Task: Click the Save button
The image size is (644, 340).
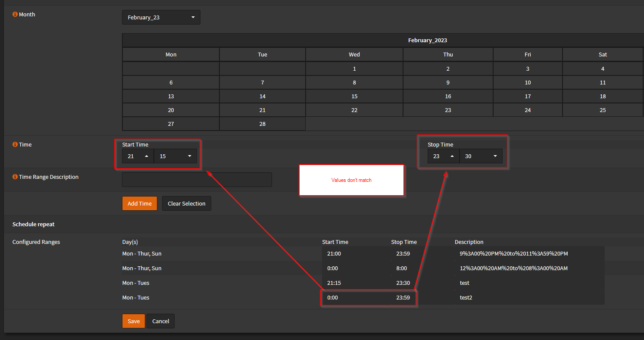Action: 133,321
